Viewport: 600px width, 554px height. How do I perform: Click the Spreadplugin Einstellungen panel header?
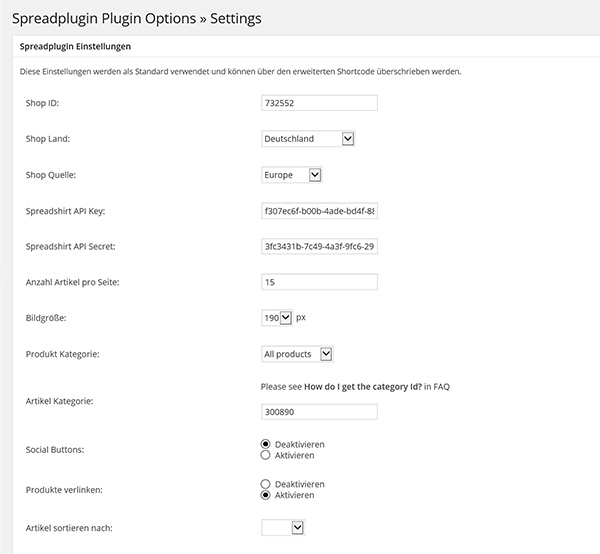(x=306, y=46)
